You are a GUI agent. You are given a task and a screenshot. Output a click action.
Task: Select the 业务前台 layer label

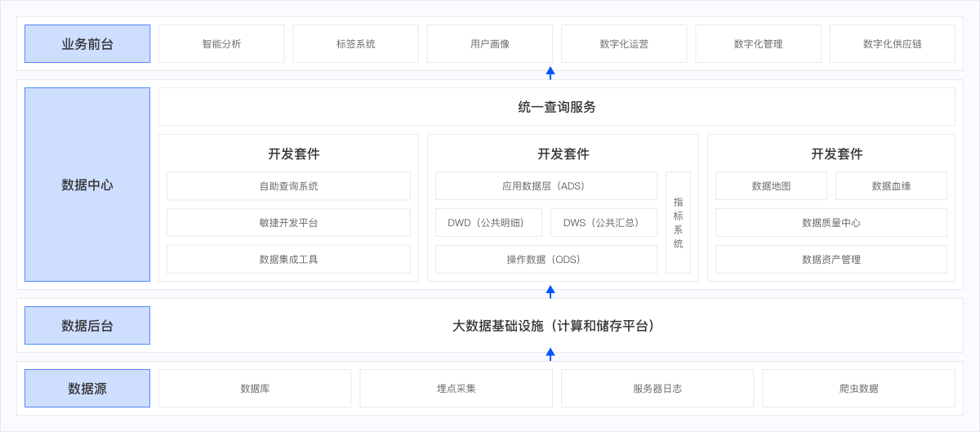coord(87,44)
